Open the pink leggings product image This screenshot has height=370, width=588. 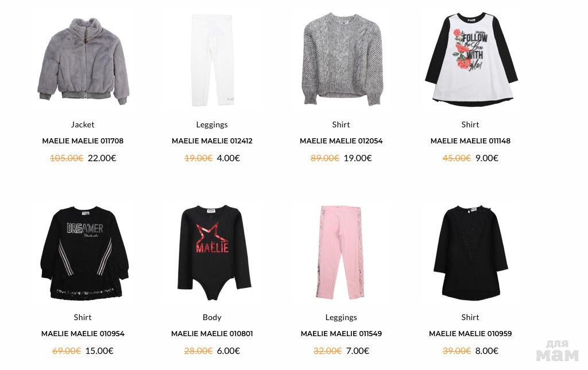point(341,252)
